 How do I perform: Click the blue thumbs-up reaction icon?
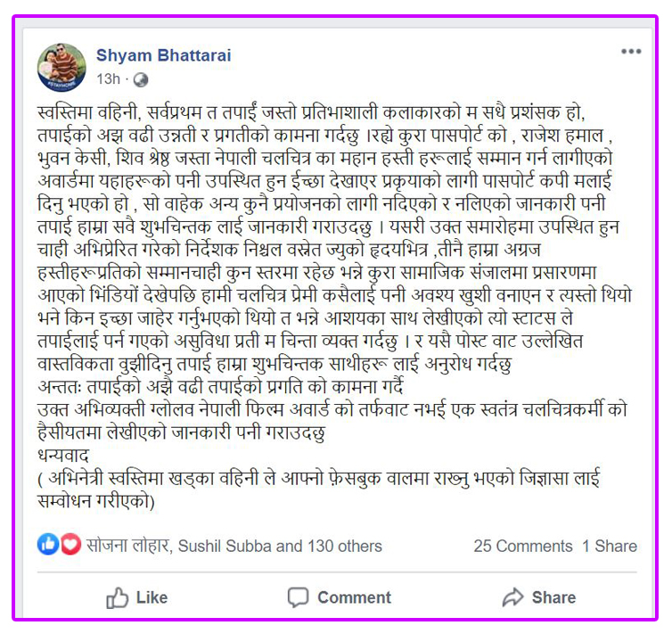coord(48,545)
